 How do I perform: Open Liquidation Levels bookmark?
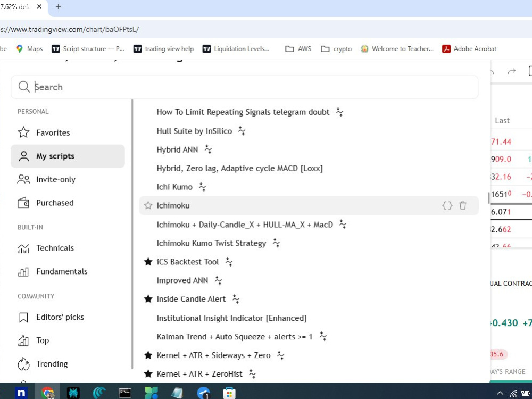pyautogui.click(x=236, y=49)
